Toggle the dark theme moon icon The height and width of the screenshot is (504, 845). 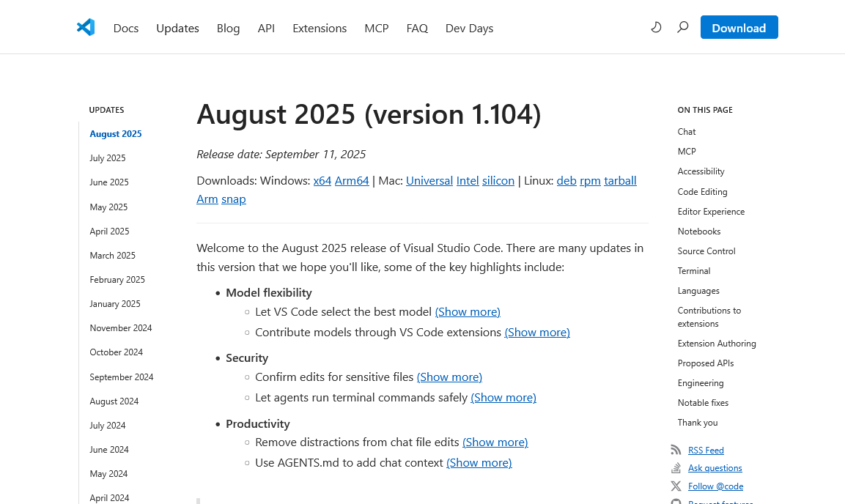pos(656,28)
